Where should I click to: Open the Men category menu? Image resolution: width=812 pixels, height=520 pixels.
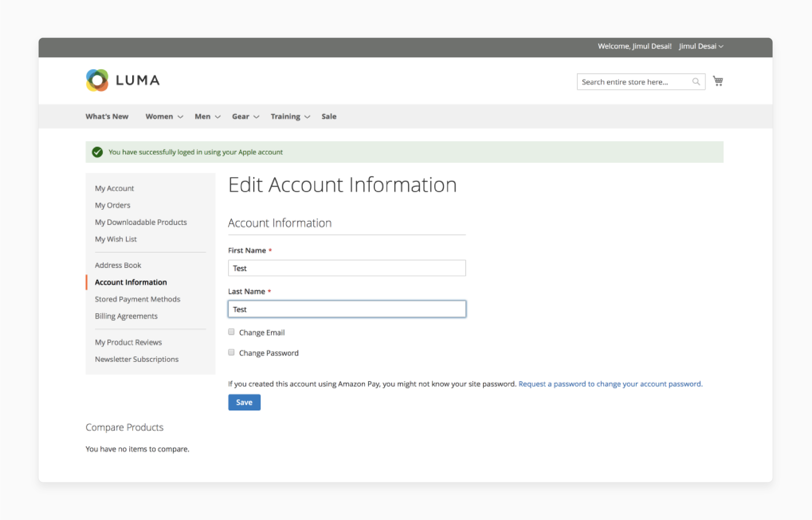click(203, 117)
